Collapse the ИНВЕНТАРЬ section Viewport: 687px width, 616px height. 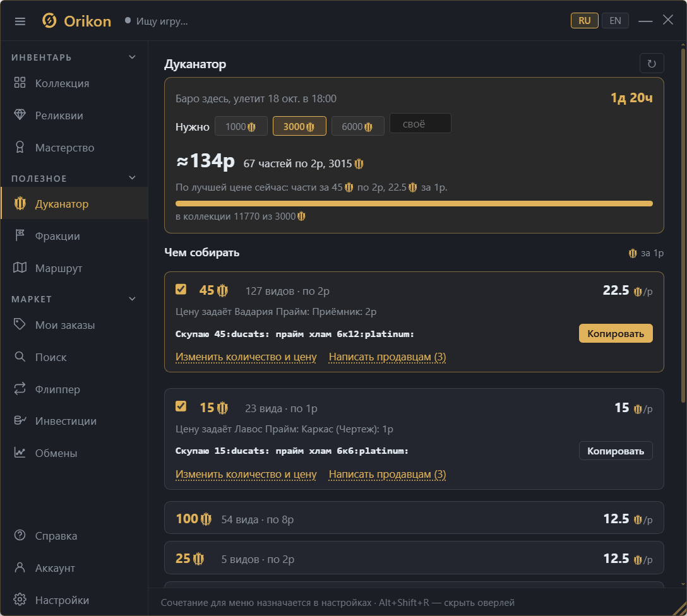coord(133,57)
